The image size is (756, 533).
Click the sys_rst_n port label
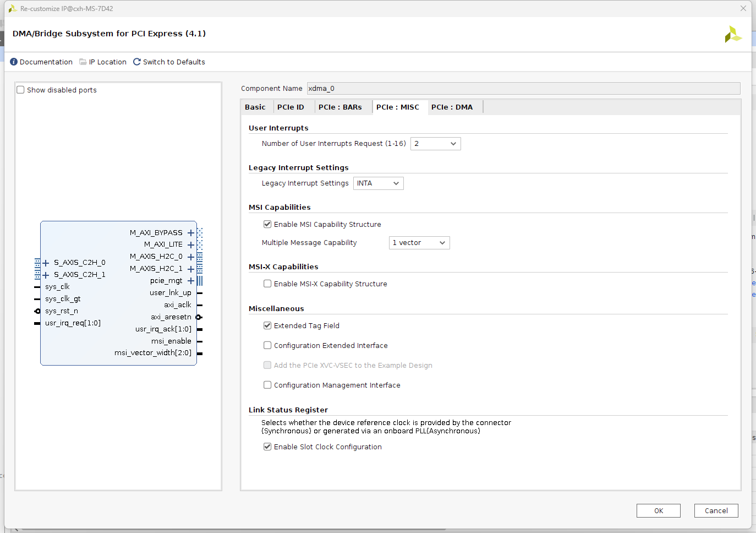(62, 311)
